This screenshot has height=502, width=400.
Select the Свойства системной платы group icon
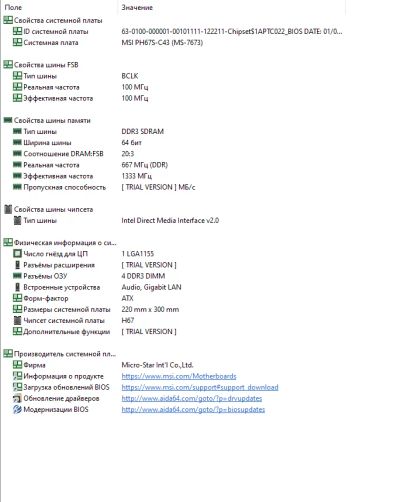click(x=8, y=20)
